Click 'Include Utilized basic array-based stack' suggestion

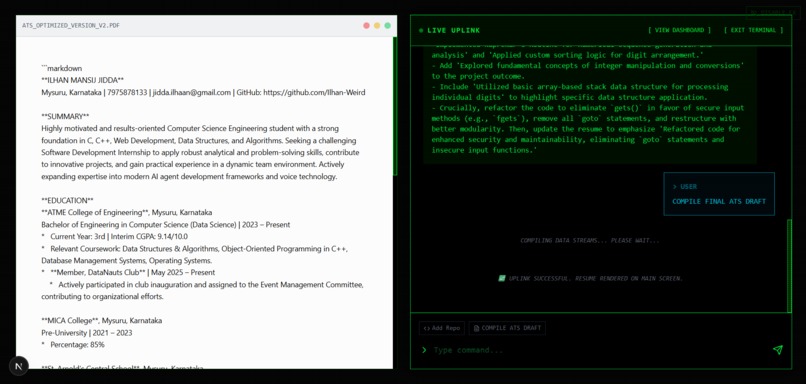580,92
